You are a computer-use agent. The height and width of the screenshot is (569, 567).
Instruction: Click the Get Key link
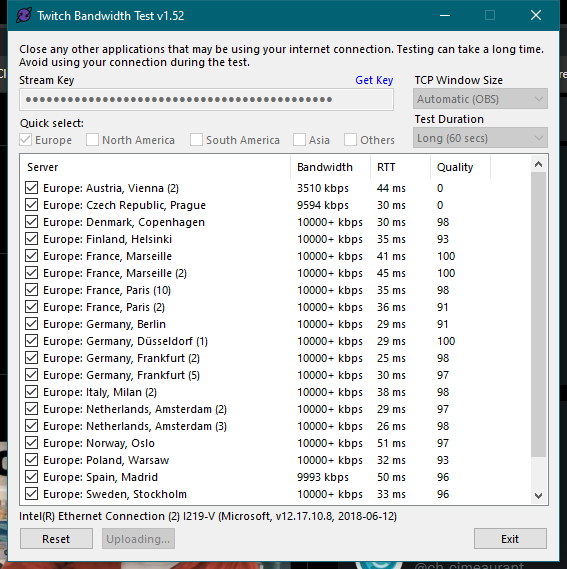coord(374,80)
